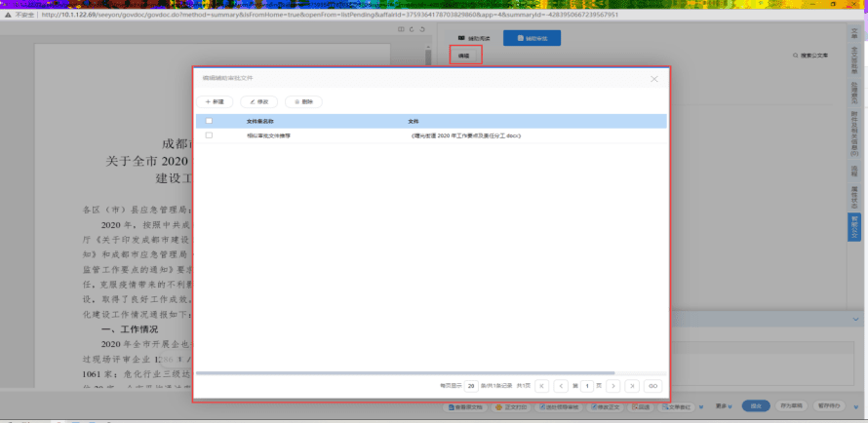Viewport: 868px width, 423px height.
Task: Click the dialog horizontal scrollbar
Action: (405, 373)
